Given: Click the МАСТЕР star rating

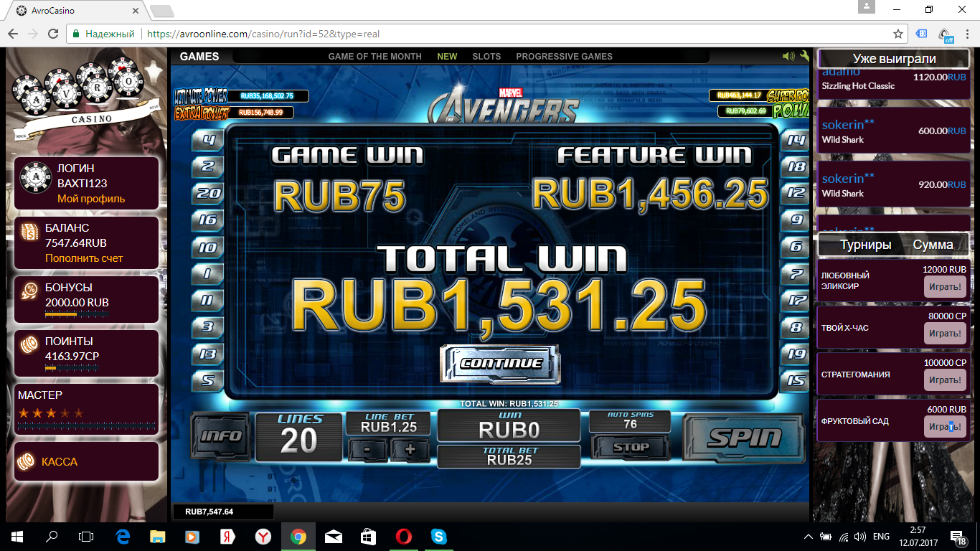Looking at the screenshot, I should [x=51, y=413].
